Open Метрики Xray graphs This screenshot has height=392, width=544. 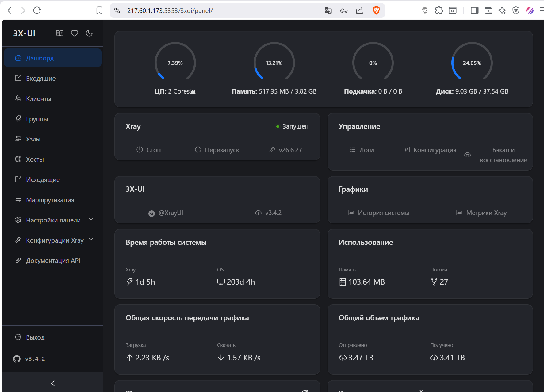coord(481,213)
